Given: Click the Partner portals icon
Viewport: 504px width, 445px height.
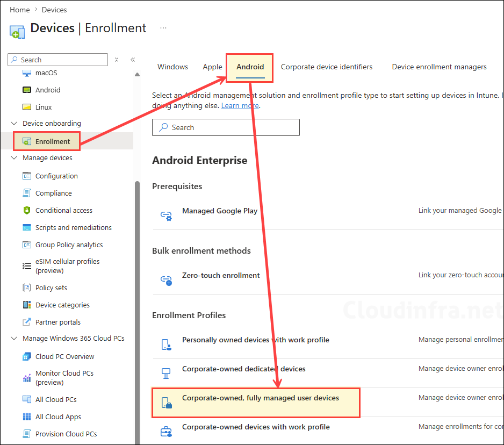Looking at the screenshot, I should tap(27, 322).
